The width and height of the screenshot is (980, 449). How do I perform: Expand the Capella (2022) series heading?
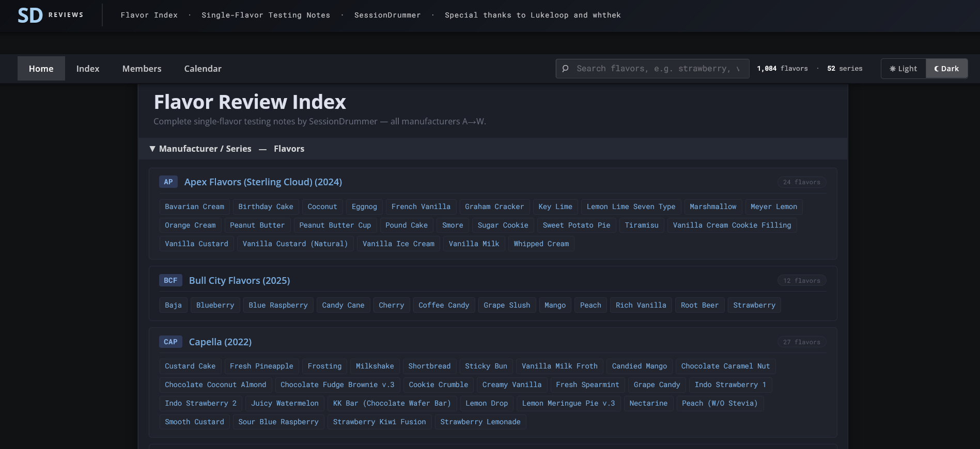click(220, 342)
